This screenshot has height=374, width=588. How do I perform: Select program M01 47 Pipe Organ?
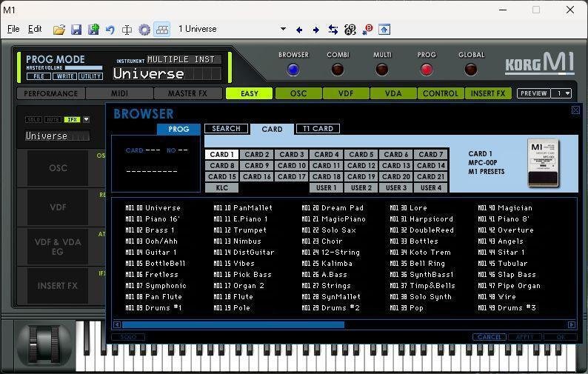coord(509,285)
